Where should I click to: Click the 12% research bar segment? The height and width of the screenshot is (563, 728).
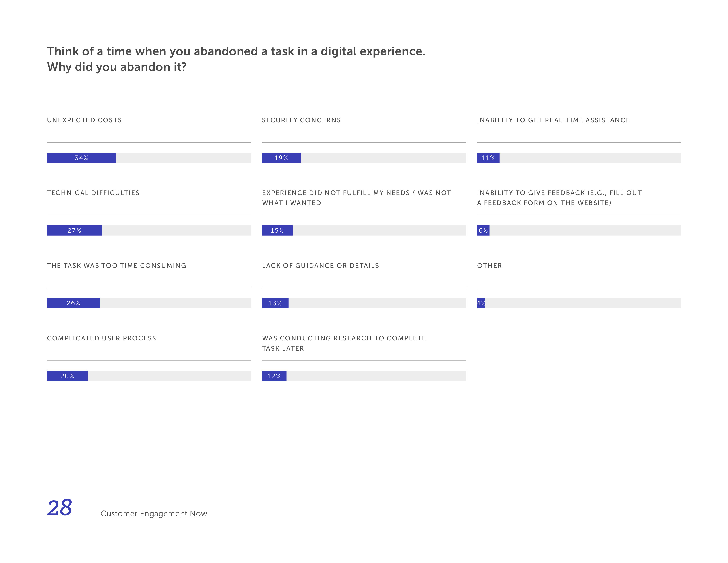[x=274, y=376]
